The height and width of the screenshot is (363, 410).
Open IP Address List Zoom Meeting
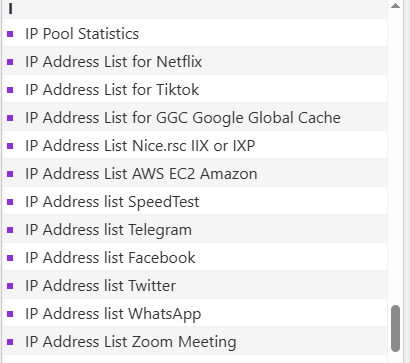(131, 342)
